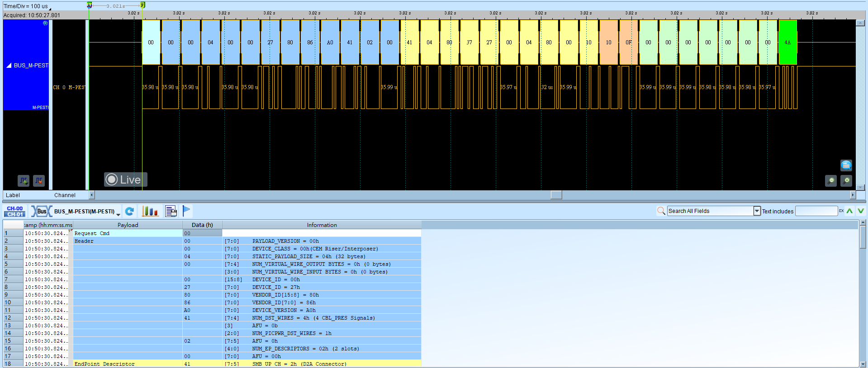Select the A0 decoded byte in waveform
The image size is (868, 368).
tap(330, 42)
